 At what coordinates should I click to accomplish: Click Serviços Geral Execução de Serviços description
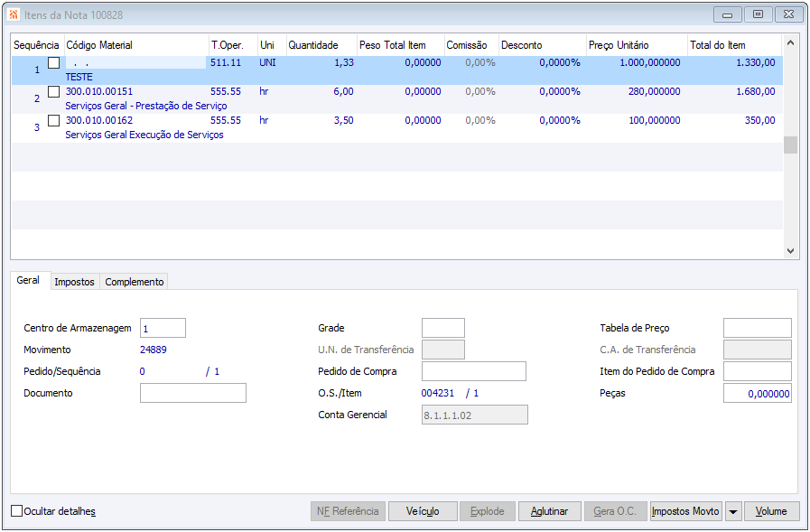144,135
